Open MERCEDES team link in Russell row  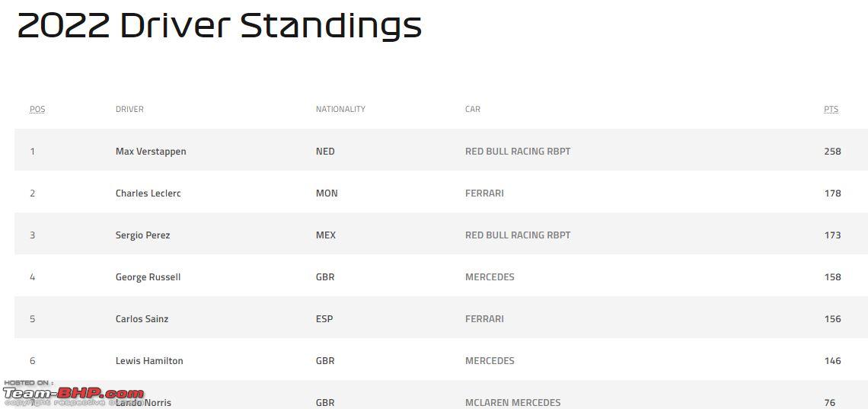(490, 276)
